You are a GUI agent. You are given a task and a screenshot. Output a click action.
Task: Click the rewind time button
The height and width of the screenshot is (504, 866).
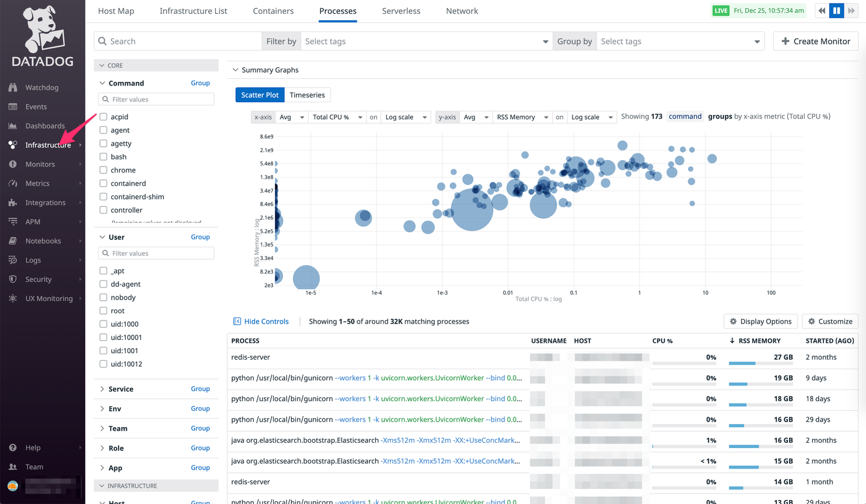click(x=821, y=11)
